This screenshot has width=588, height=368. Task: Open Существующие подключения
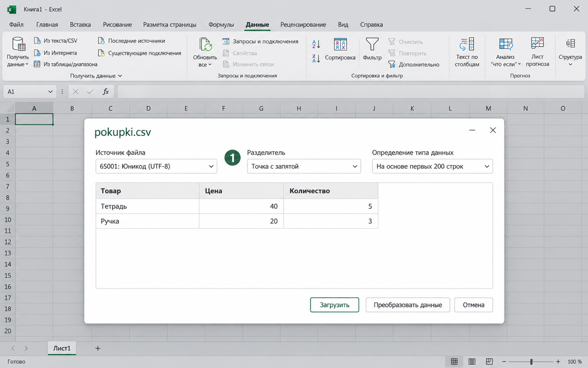[140, 53]
